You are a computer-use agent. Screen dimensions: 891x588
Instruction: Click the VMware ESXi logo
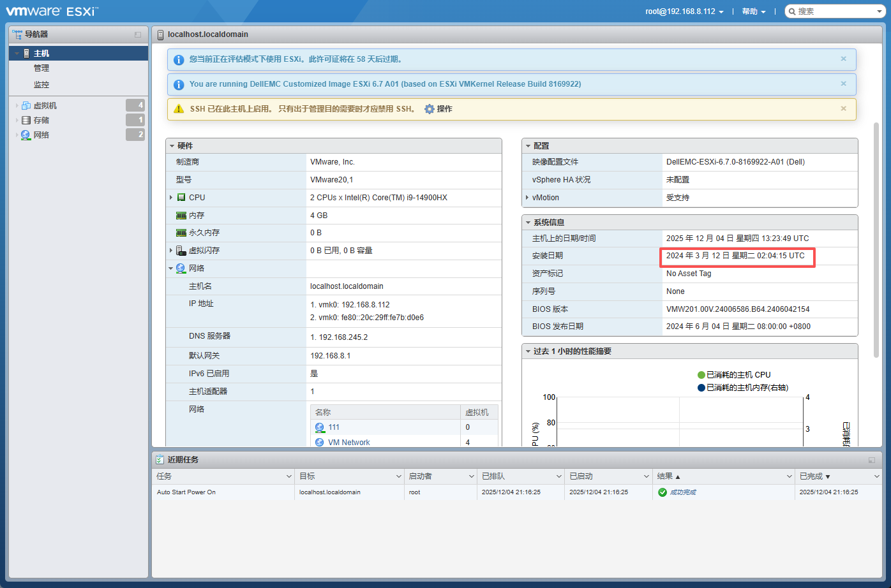tap(52, 11)
